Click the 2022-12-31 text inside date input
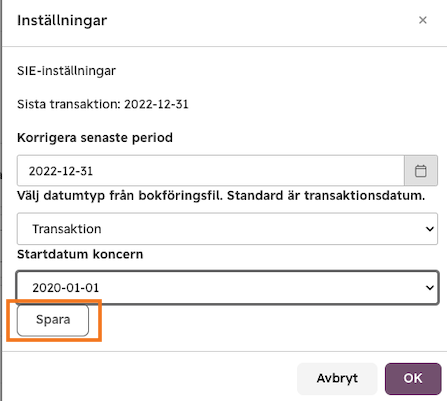447x401 pixels. (x=61, y=171)
